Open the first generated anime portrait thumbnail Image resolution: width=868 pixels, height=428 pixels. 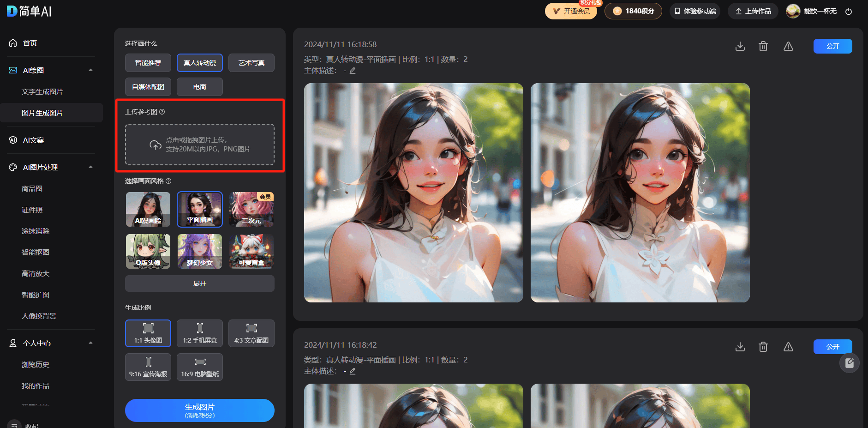tap(413, 193)
